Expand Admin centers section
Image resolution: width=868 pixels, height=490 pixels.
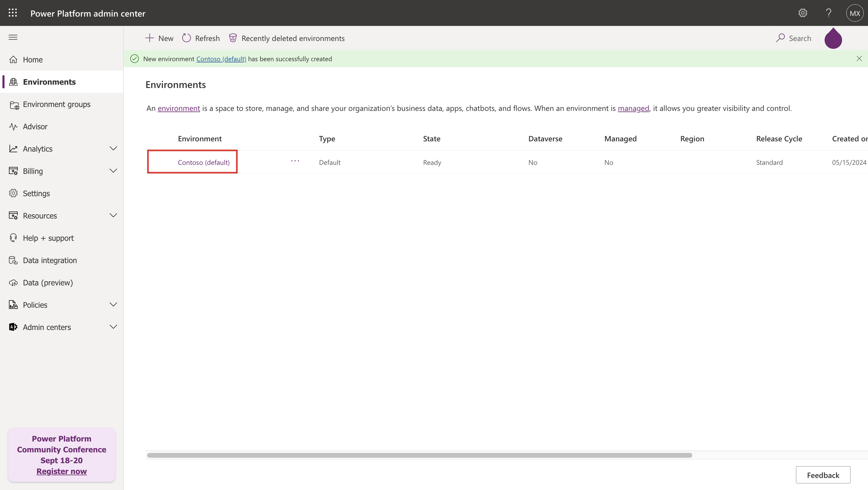[113, 327]
